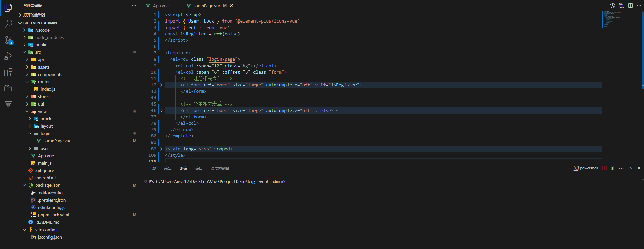The width and height of the screenshot is (644, 249).
Task: Switch to the 问题 panel tab
Action: 152,168
